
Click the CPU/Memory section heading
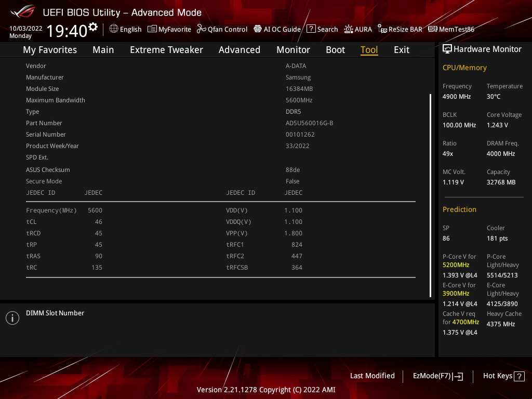pos(464,68)
